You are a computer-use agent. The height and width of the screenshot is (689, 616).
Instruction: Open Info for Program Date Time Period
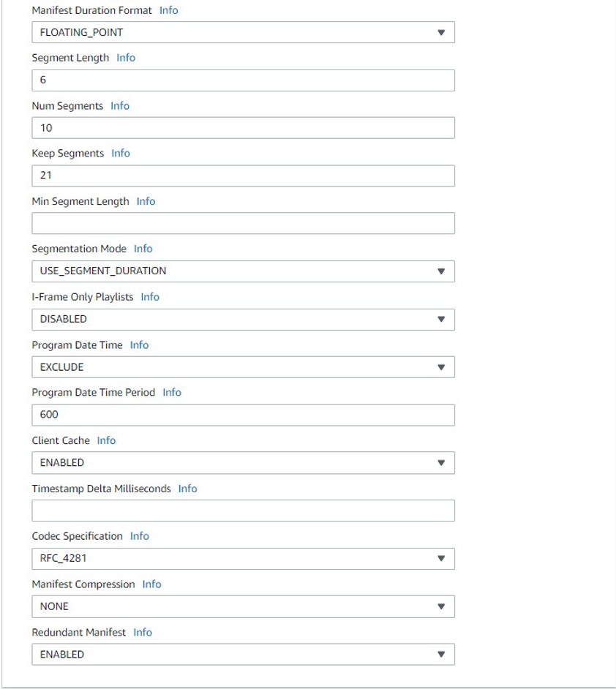click(172, 393)
